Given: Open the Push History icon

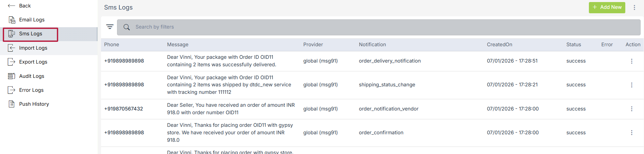Looking at the screenshot, I should click(12, 104).
